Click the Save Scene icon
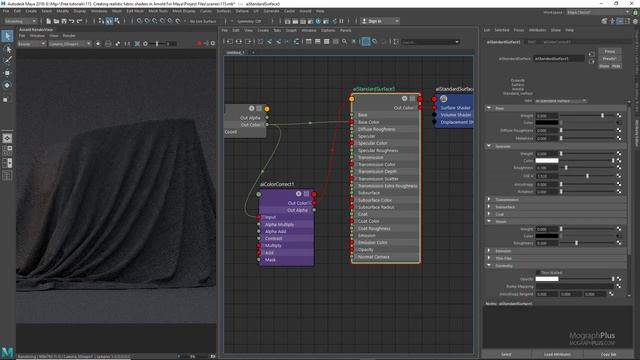 (x=64, y=21)
